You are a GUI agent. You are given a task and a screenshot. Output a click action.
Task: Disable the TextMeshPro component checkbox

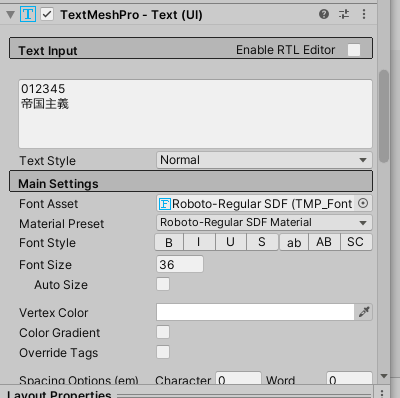point(47,14)
